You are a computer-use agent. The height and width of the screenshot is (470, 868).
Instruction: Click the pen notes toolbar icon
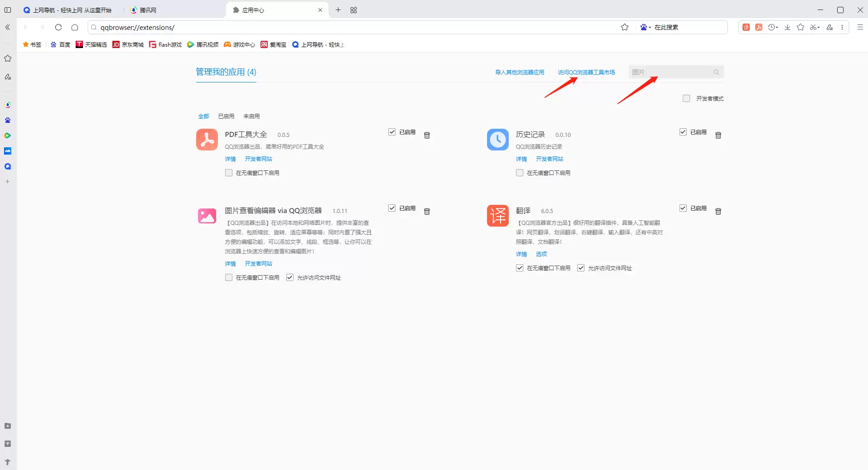click(829, 27)
